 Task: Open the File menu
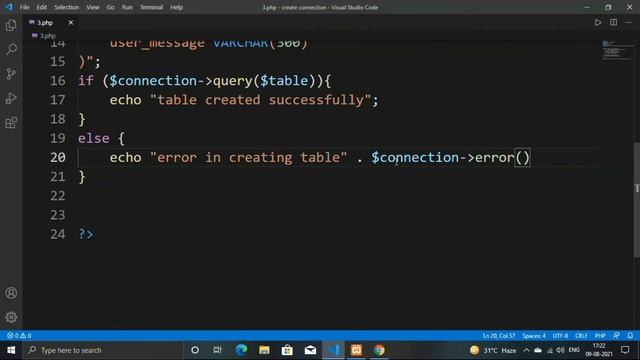coord(24,7)
